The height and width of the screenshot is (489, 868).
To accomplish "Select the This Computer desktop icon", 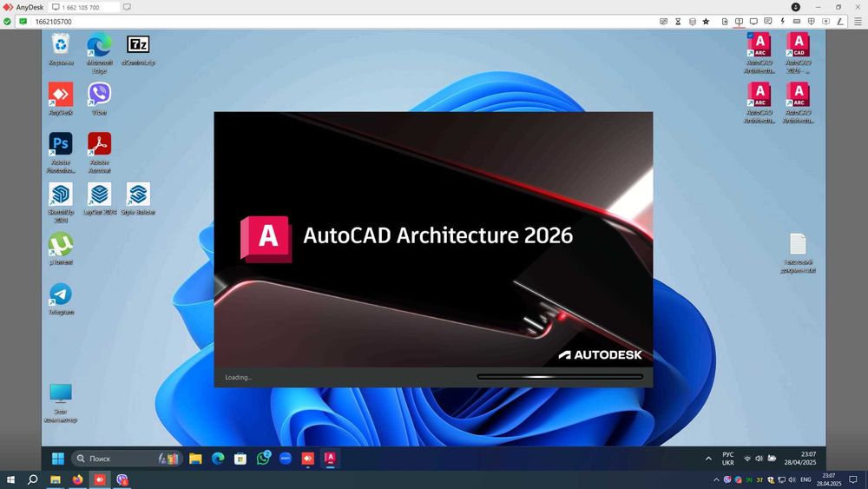I will pos(61,403).
